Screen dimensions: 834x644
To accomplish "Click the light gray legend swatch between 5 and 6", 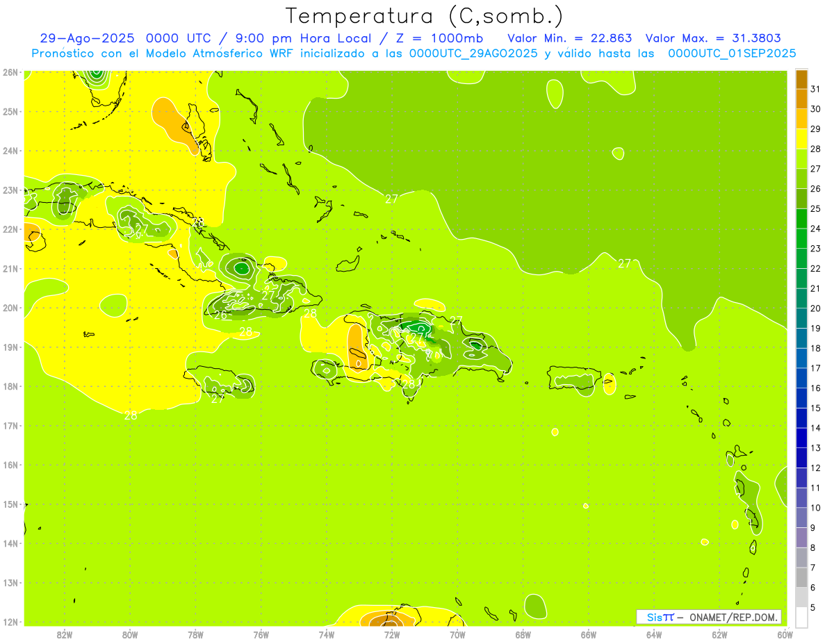I will (801, 597).
